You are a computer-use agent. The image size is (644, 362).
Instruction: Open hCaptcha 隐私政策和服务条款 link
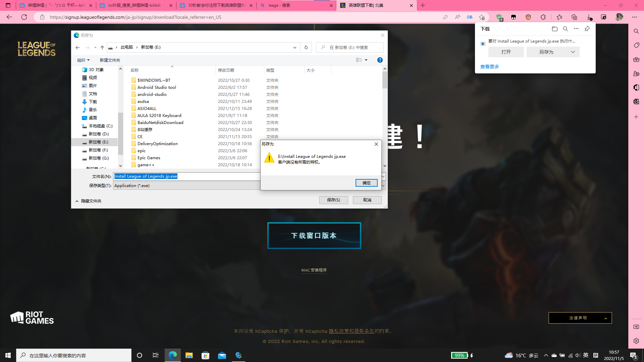tap(352, 331)
